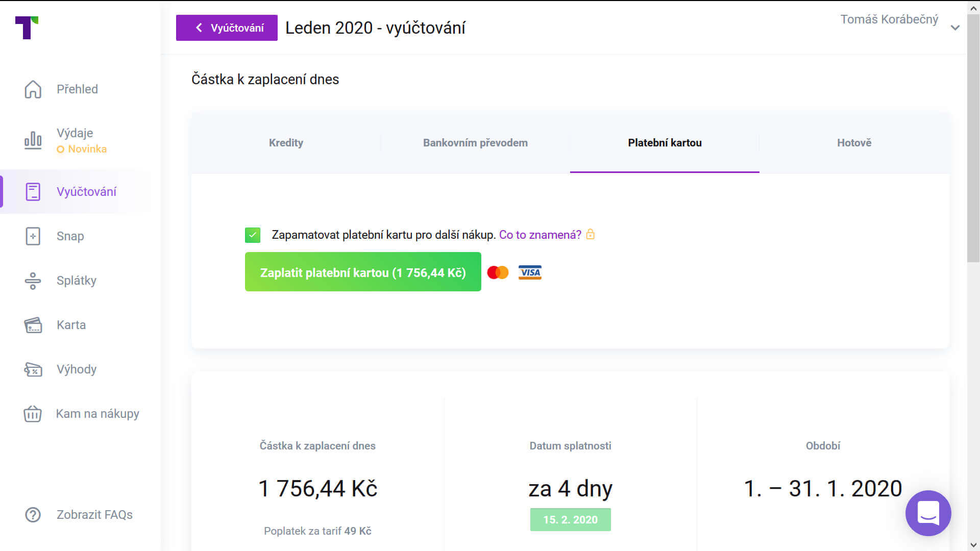Viewport: 980px width, 551px height.
Task: Switch to the Kredity tab
Action: coord(286,143)
